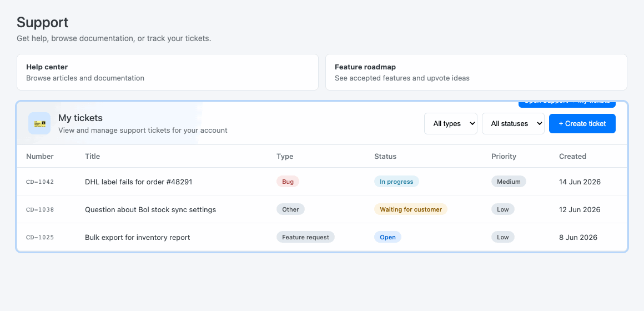Click the Status column header
This screenshot has width=644, height=311.
(385, 156)
